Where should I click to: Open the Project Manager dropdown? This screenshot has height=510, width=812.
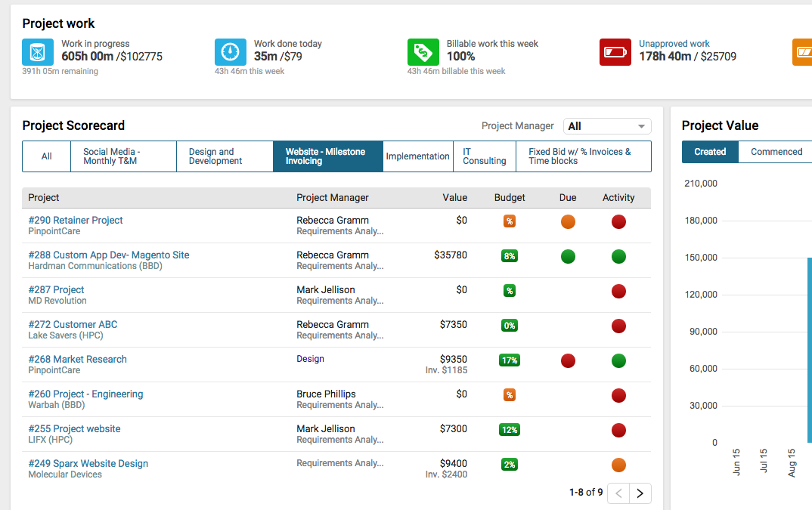[606, 125]
